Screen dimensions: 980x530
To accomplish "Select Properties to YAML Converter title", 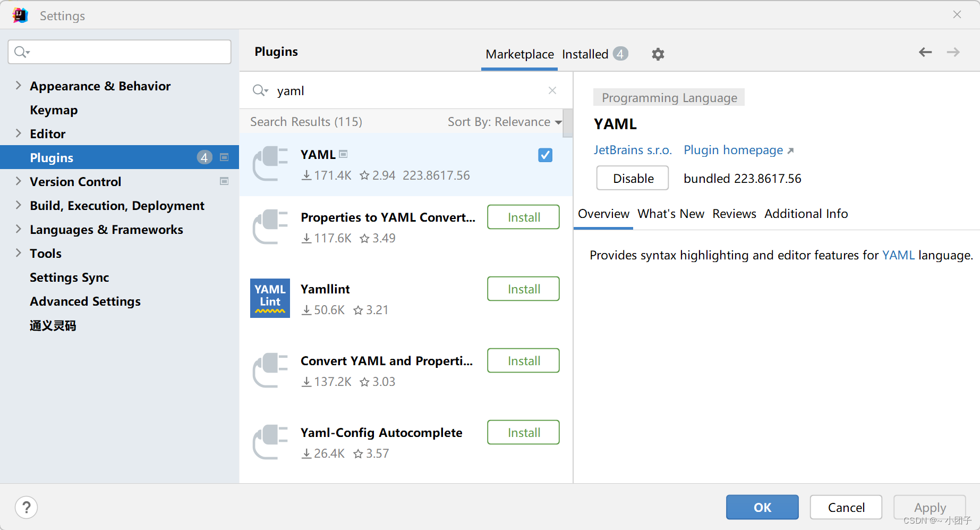I will pyautogui.click(x=388, y=217).
